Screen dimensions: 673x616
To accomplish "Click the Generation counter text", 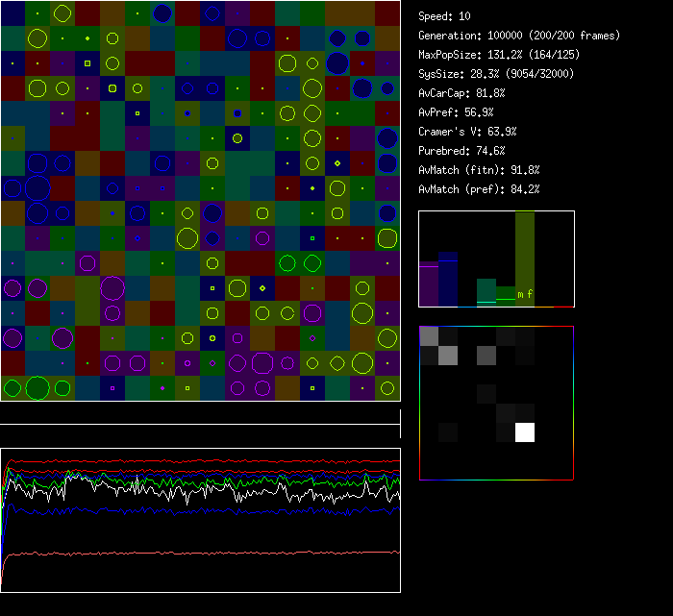I will [x=519, y=36].
